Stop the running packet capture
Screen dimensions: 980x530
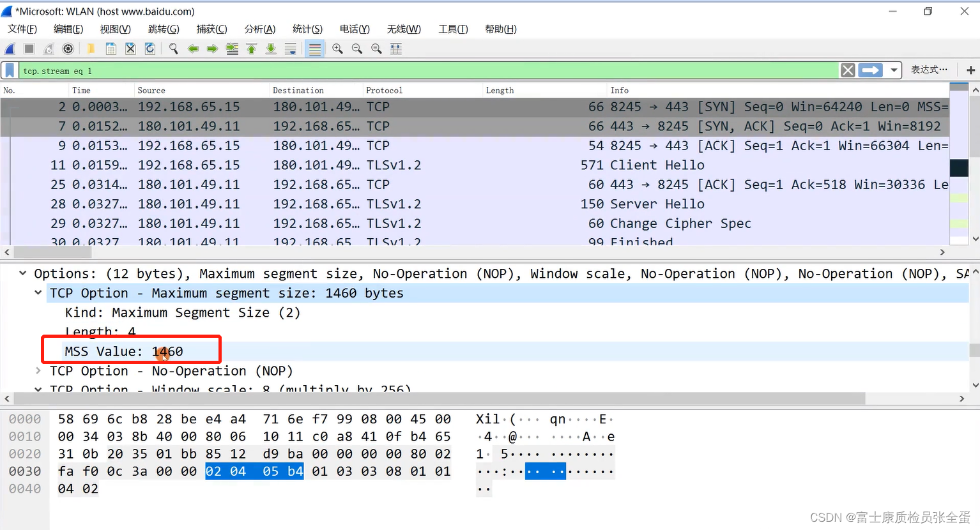click(x=29, y=49)
